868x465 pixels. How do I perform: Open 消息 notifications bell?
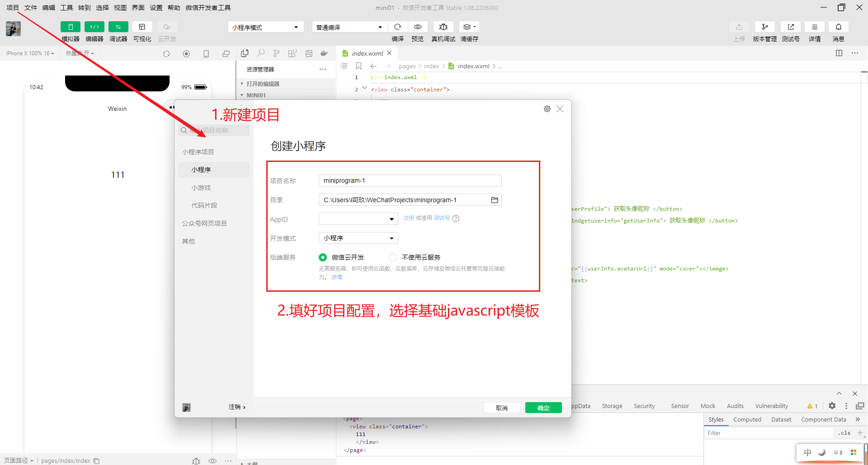pyautogui.click(x=839, y=27)
